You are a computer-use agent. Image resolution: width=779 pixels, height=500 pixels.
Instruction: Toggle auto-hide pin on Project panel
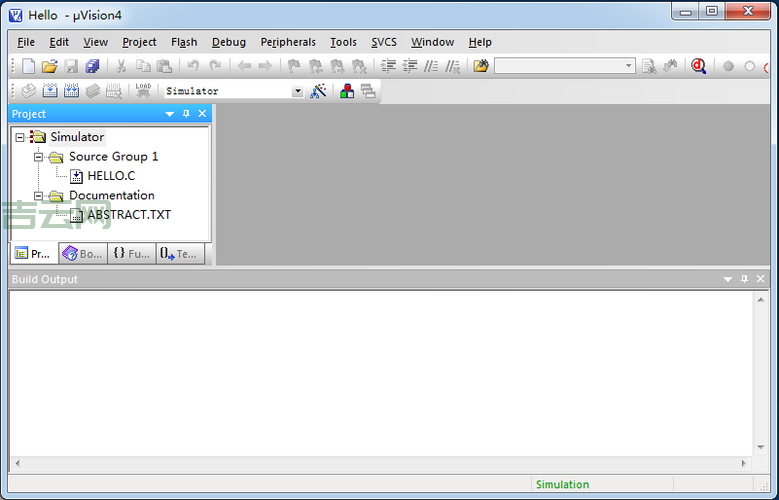coord(186,114)
